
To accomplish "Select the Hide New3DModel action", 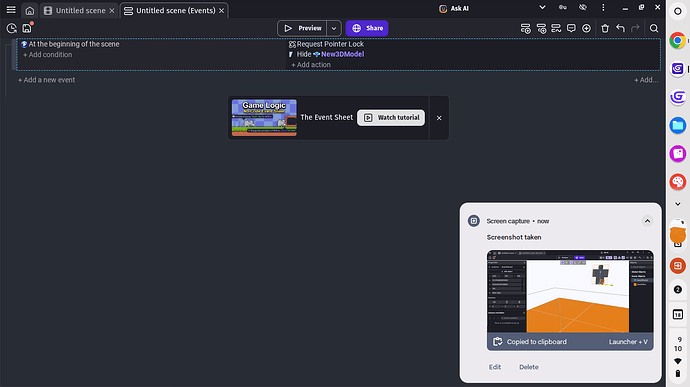I will (x=327, y=54).
